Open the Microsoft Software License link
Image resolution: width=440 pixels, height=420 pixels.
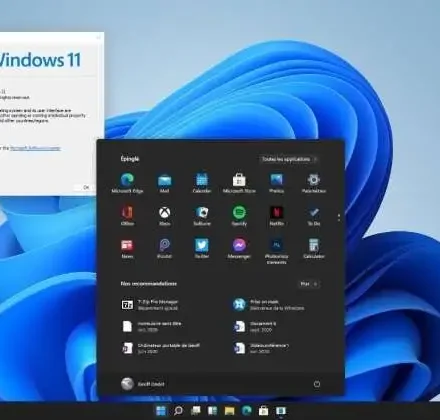35,148
